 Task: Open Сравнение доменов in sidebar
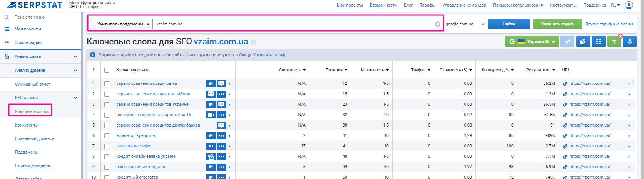35,138
